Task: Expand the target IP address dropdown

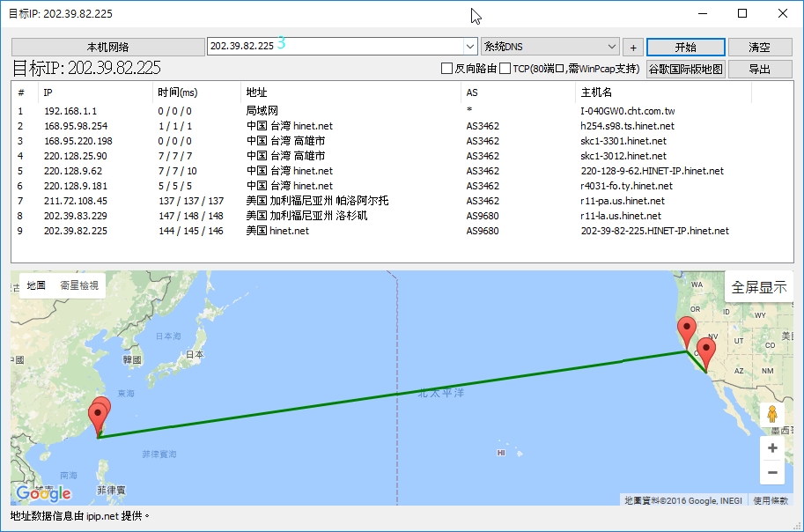Action: (x=469, y=47)
